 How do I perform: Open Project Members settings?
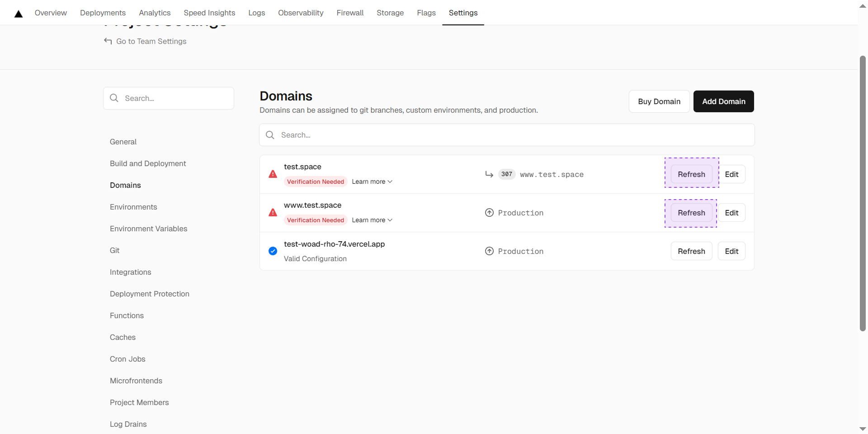pyautogui.click(x=139, y=402)
